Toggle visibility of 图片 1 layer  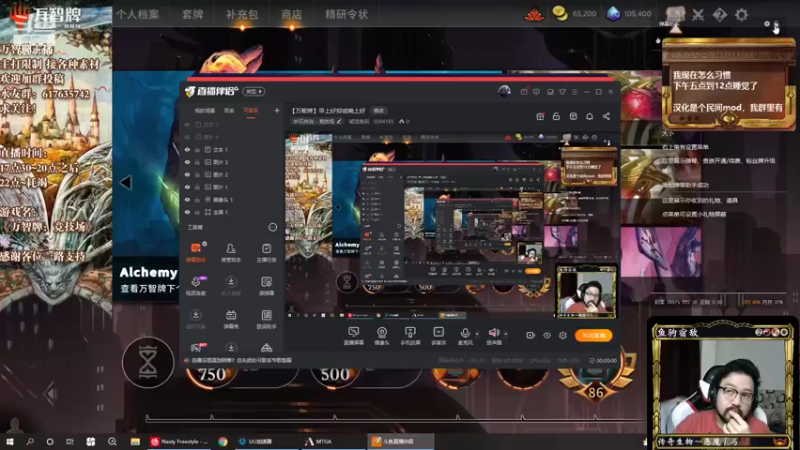[187, 187]
